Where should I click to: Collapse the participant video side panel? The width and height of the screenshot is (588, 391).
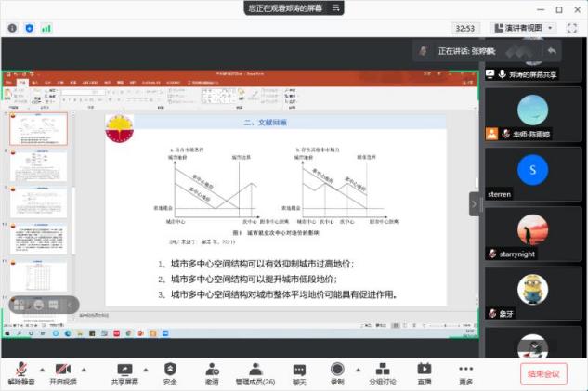(475, 203)
